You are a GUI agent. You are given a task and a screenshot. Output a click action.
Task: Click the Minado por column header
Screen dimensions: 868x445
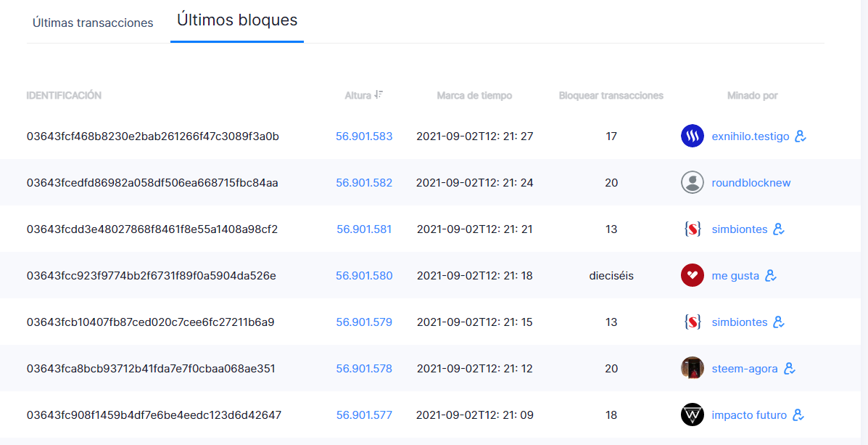[x=752, y=95]
